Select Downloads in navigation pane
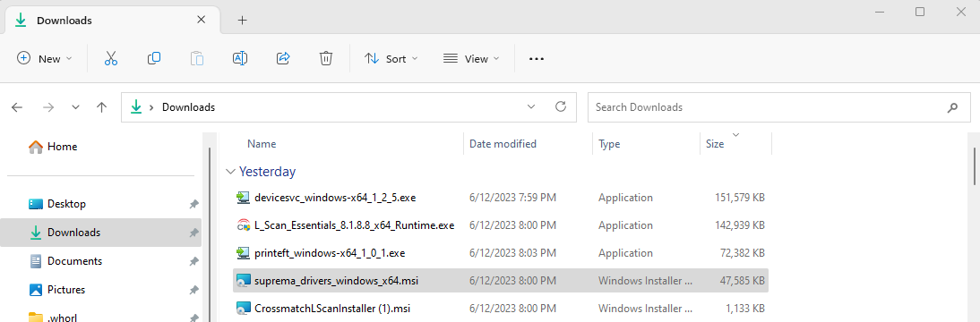980x322 pixels. [100, 233]
